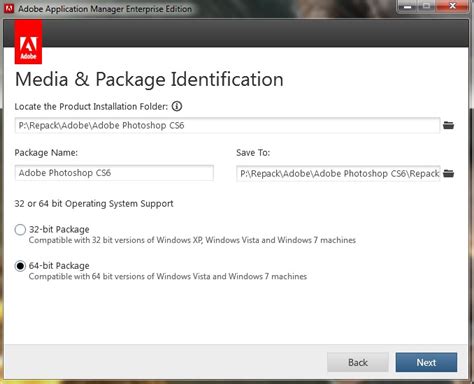Go back with the Back button
This screenshot has width=474, height=384.
point(358,362)
